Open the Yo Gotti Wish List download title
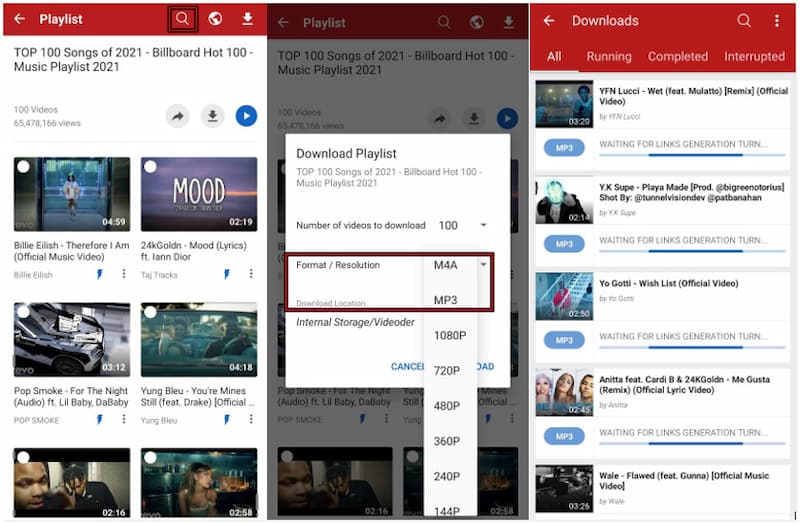The image size is (800, 524). [x=668, y=283]
